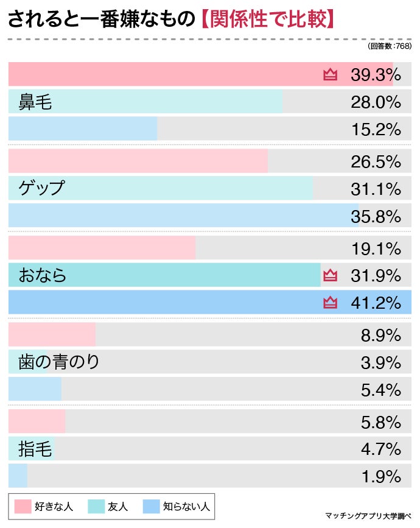Image resolution: width=420 pixels, height=528 pixels.
Task: Click the 19.1% percentage value
Action: pyautogui.click(x=376, y=249)
